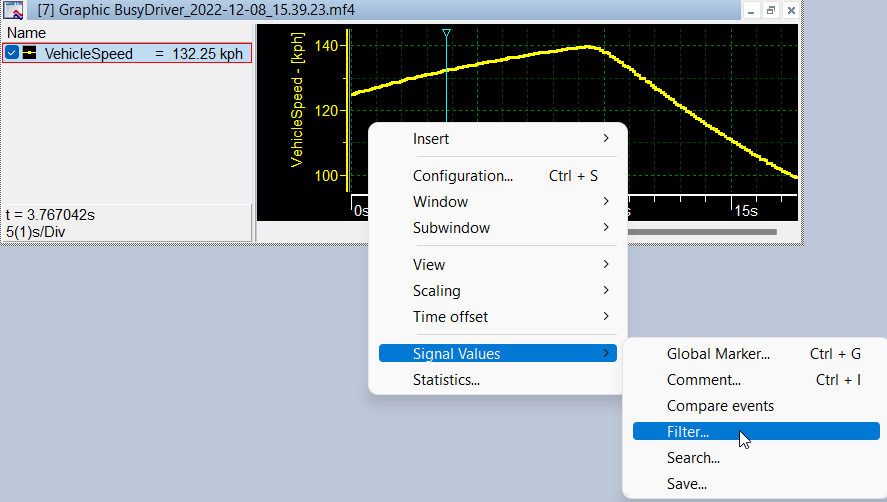This screenshot has width=887, height=502.
Task: Expand arrow next to Window
Action: click(x=606, y=201)
